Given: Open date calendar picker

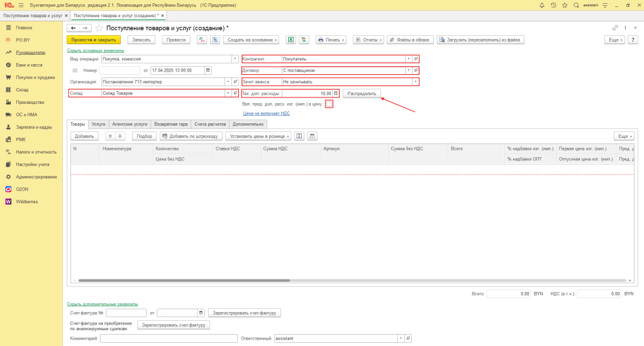Looking at the screenshot, I should tap(208, 70).
